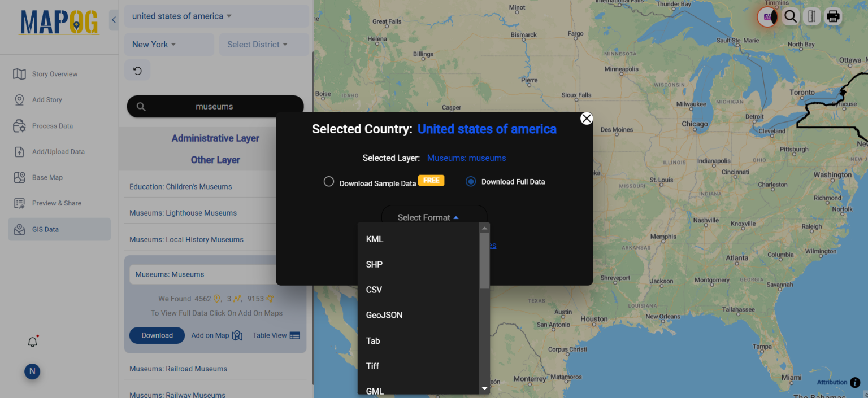Select the Download Sample Data radio button
Screen dimensions: 868x398
(x=329, y=181)
